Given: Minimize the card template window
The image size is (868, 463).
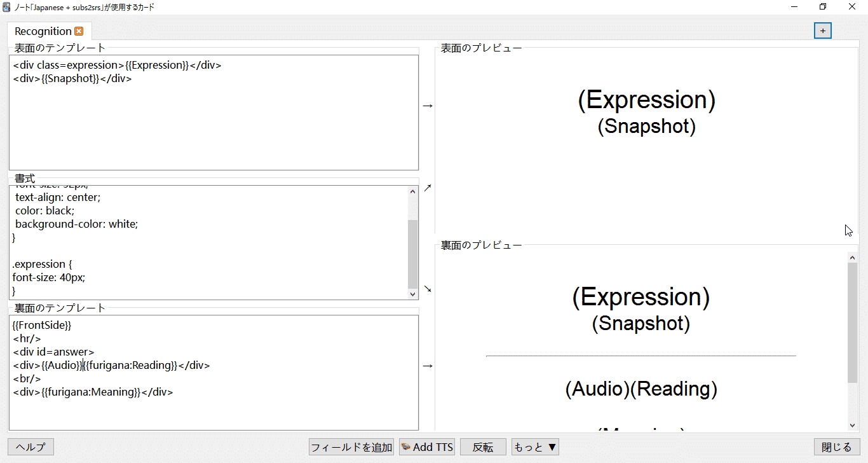Looking at the screenshot, I should tap(795, 7).
